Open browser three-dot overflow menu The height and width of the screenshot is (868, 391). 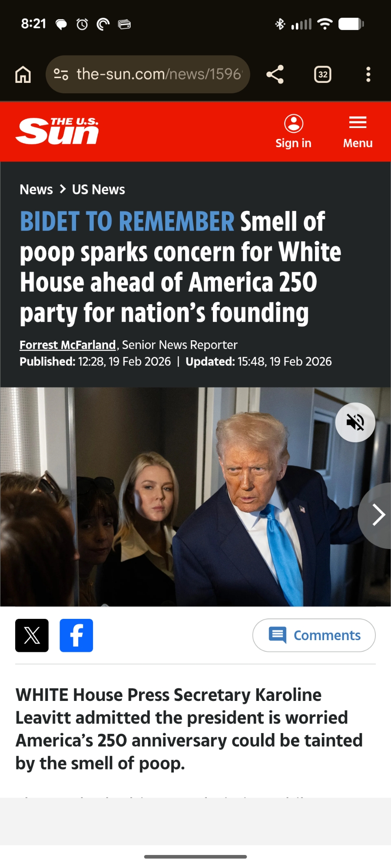pyautogui.click(x=368, y=74)
